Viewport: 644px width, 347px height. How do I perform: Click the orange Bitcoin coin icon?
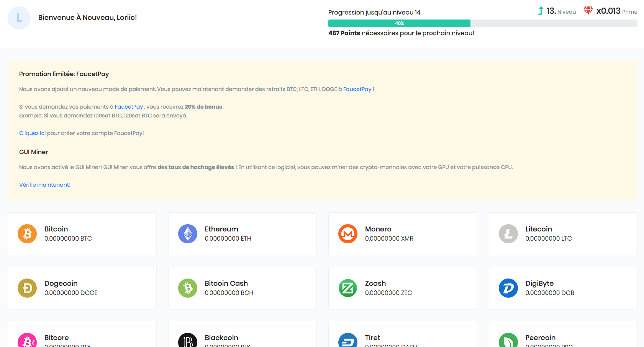(27, 234)
